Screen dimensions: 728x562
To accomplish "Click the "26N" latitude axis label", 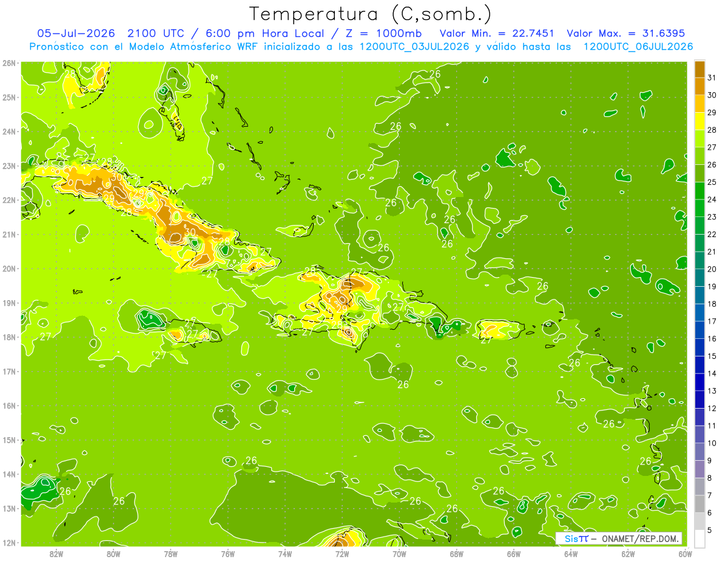I will pos(9,63).
